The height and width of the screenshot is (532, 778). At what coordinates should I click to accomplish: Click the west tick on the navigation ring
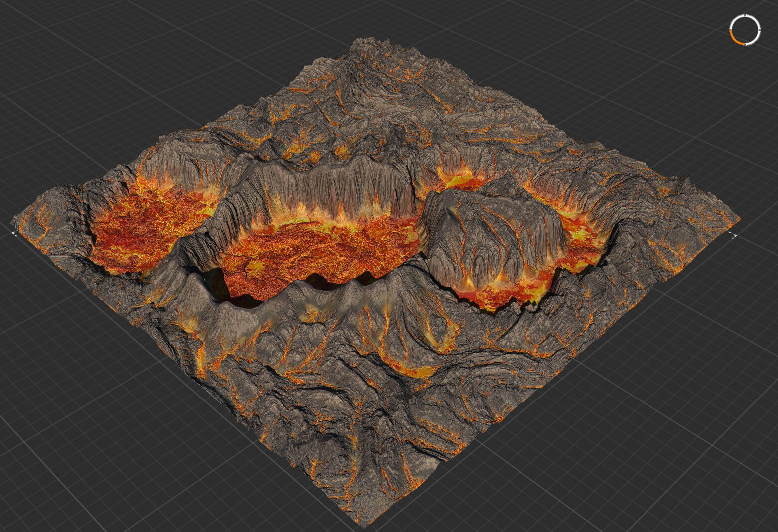pyautogui.click(x=731, y=30)
